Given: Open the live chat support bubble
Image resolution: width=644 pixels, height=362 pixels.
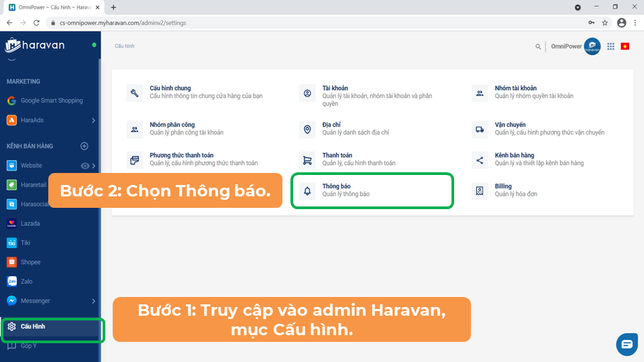Looking at the screenshot, I should pos(627,344).
